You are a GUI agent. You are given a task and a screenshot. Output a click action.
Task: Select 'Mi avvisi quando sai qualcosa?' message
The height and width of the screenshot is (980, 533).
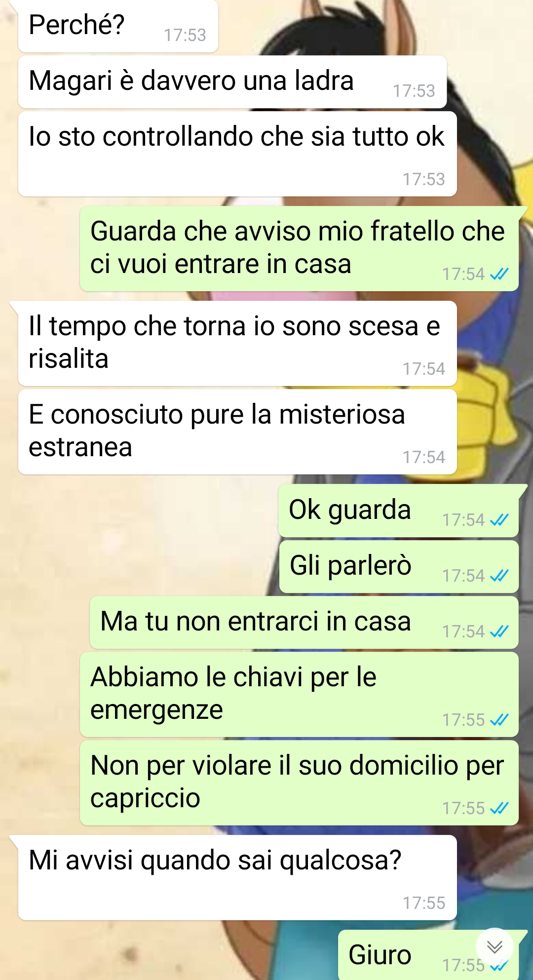click(237, 878)
